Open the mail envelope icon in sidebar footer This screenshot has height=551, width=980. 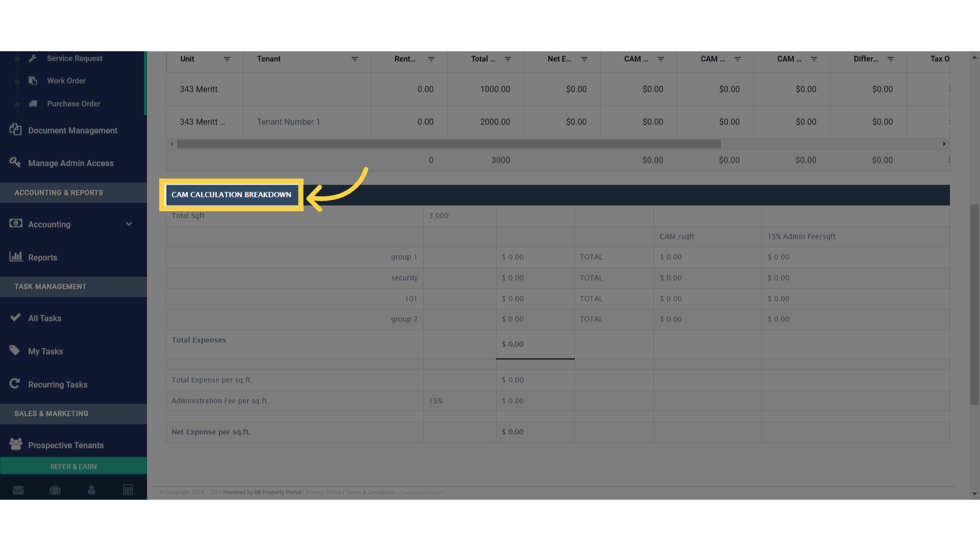point(18,490)
